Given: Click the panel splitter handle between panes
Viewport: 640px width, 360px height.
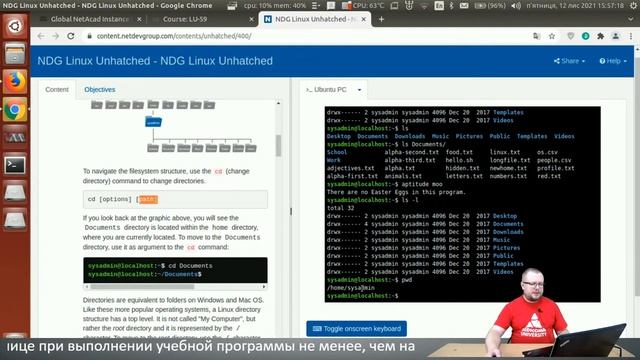Looking at the screenshot, I should (x=291, y=211).
